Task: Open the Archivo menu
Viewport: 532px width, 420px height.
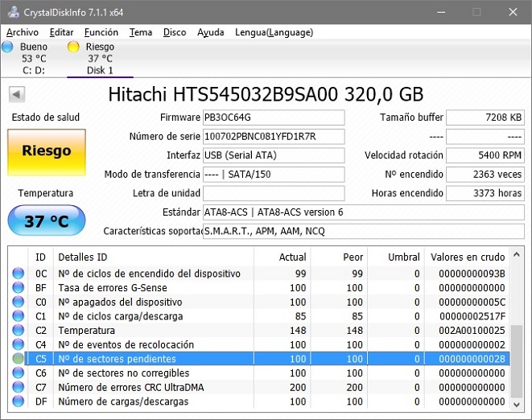Action: [23, 32]
